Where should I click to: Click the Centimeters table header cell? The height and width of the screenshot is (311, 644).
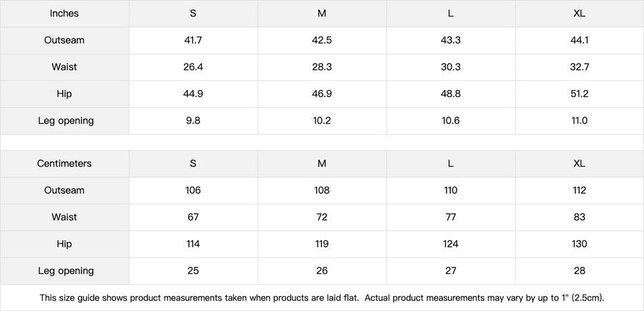[64, 164]
